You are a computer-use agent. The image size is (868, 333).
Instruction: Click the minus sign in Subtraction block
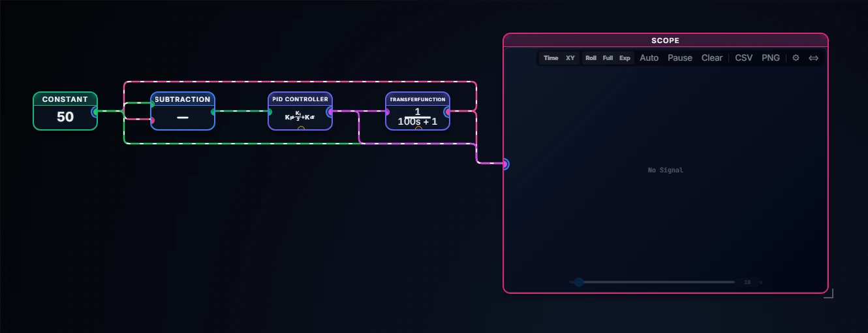tap(183, 118)
